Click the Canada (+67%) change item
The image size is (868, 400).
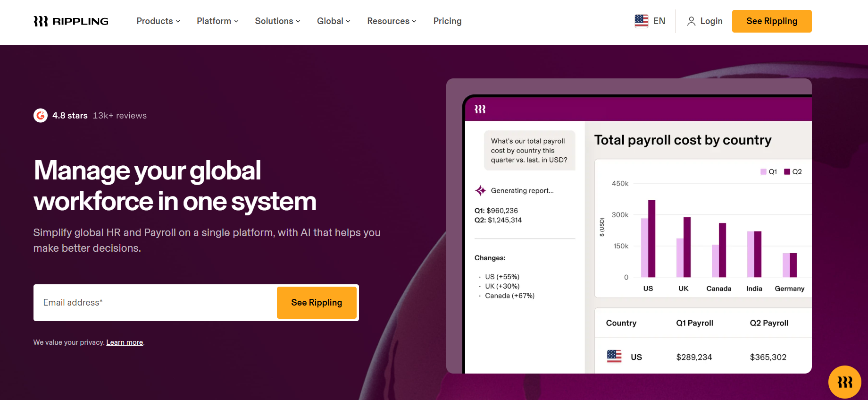(509, 296)
